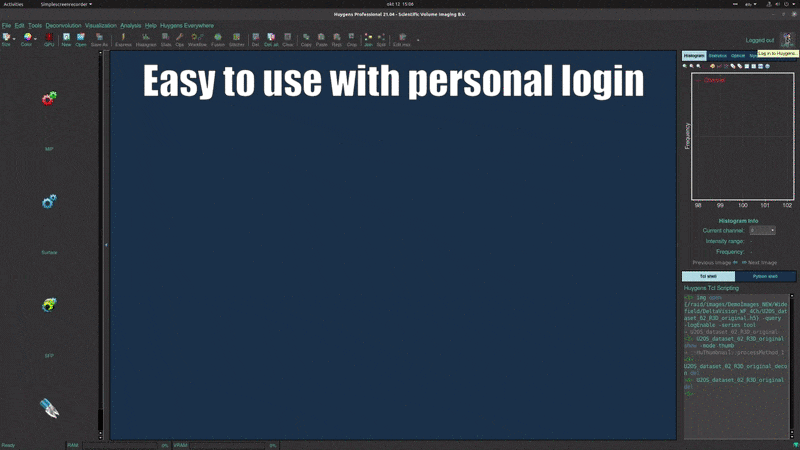Viewport: 800px width, 450px height.
Task: Click the Next image link
Action: 759,262
